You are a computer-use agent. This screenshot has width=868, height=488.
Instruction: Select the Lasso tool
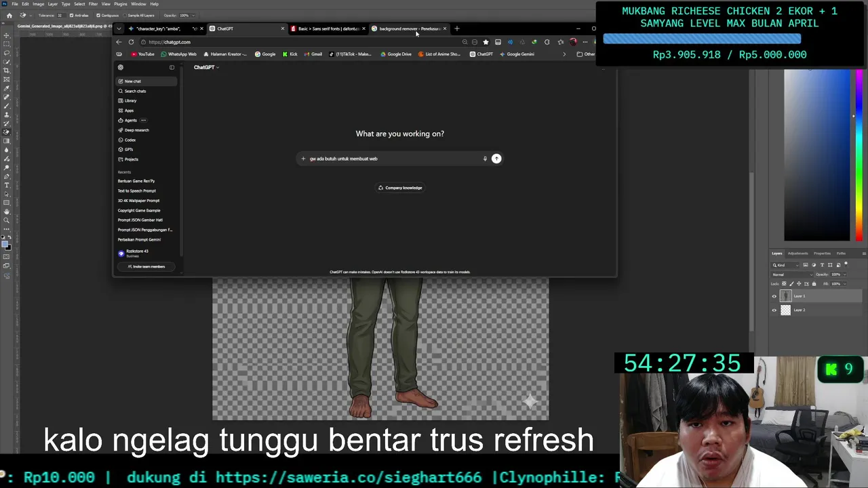click(x=7, y=53)
